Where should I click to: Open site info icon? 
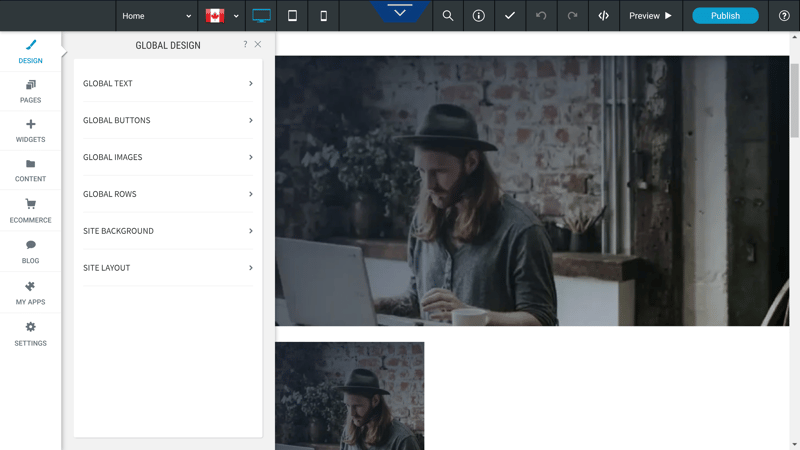[x=479, y=16]
